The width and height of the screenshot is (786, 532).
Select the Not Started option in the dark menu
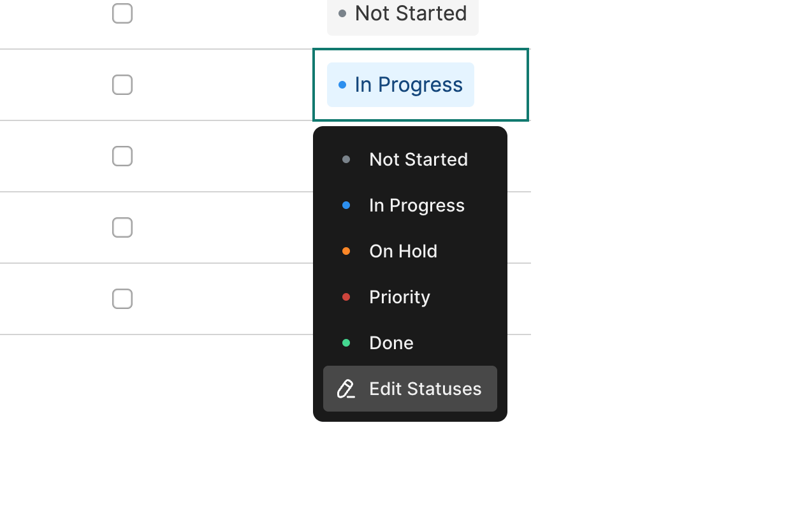click(418, 159)
